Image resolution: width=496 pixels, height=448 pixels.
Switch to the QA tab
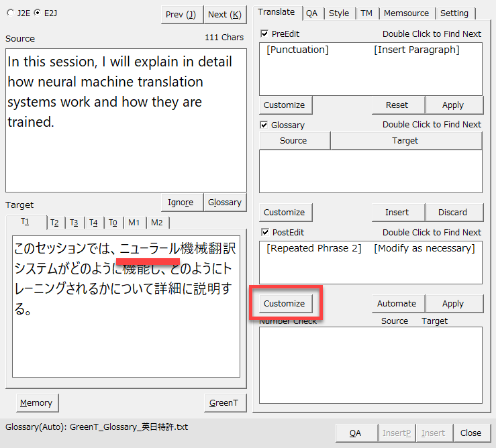click(x=311, y=13)
